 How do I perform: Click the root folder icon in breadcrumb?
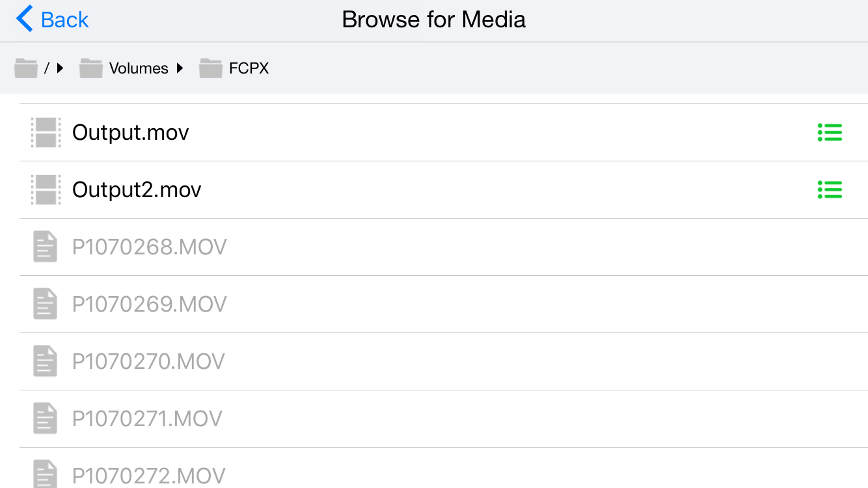[26, 68]
